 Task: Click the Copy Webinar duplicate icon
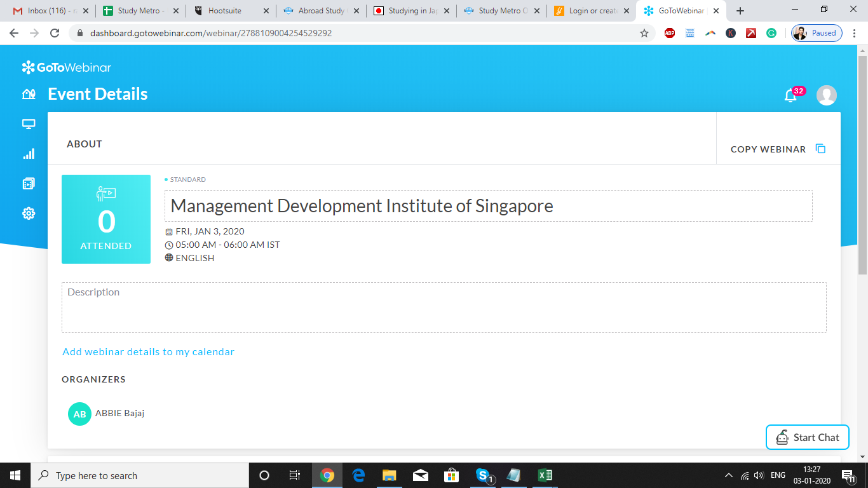(820, 149)
